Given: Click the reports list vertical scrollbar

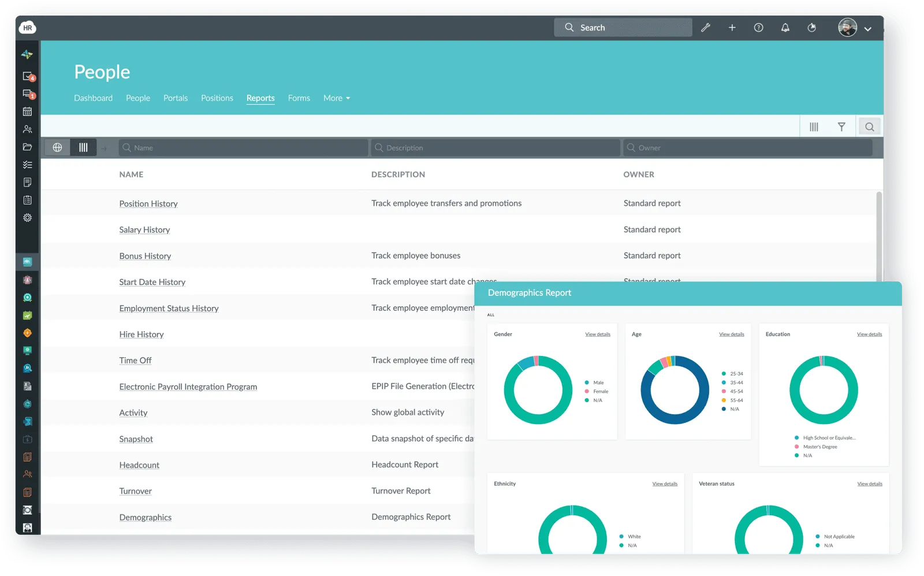Looking at the screenshot, I should pyautogui.click(x=879, y=236).
